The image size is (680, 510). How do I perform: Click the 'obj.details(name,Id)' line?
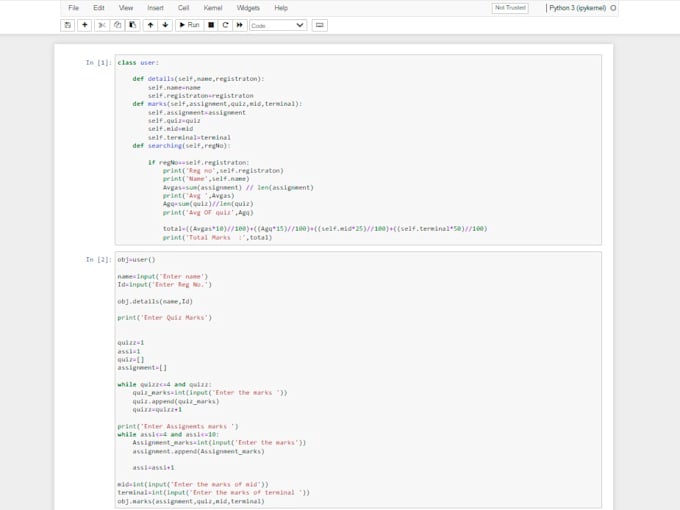tap(155, 301)
